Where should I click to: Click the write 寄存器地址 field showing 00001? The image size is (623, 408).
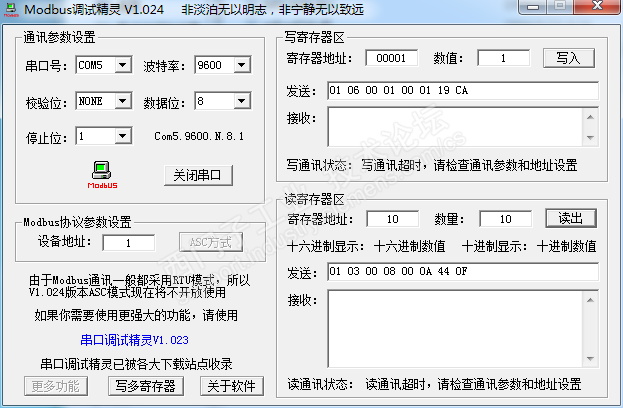[x=391, y=58]
